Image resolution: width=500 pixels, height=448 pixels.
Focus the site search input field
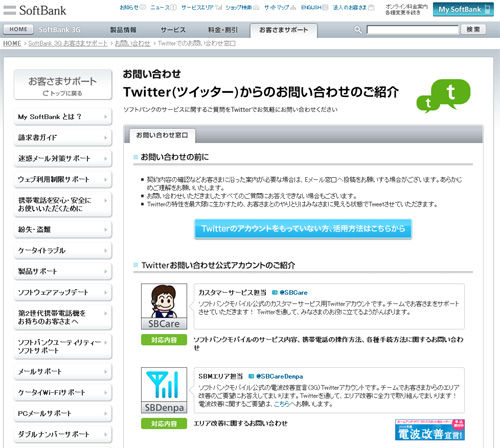[x=413, y=30]
